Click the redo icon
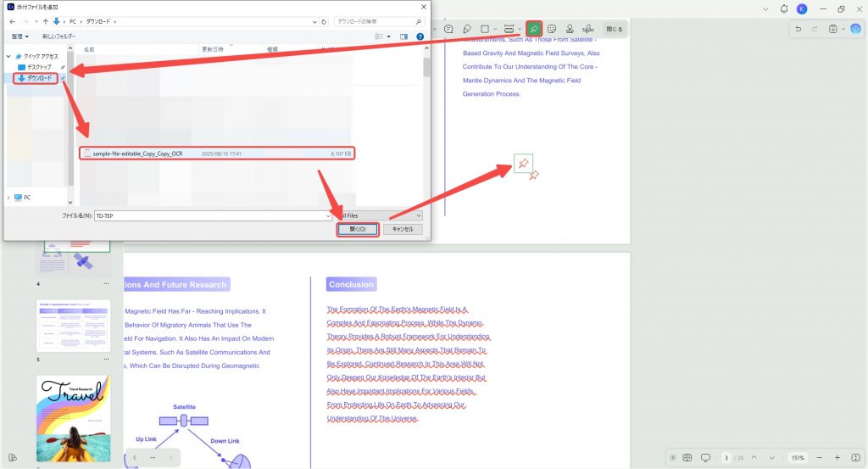 tap(815, 29)
